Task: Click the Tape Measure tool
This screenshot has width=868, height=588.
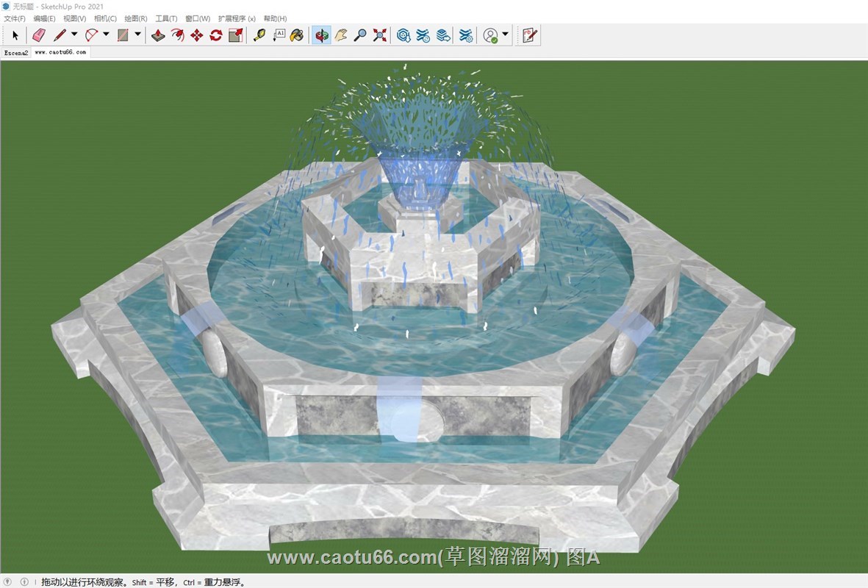Action: tap(259, 35)
